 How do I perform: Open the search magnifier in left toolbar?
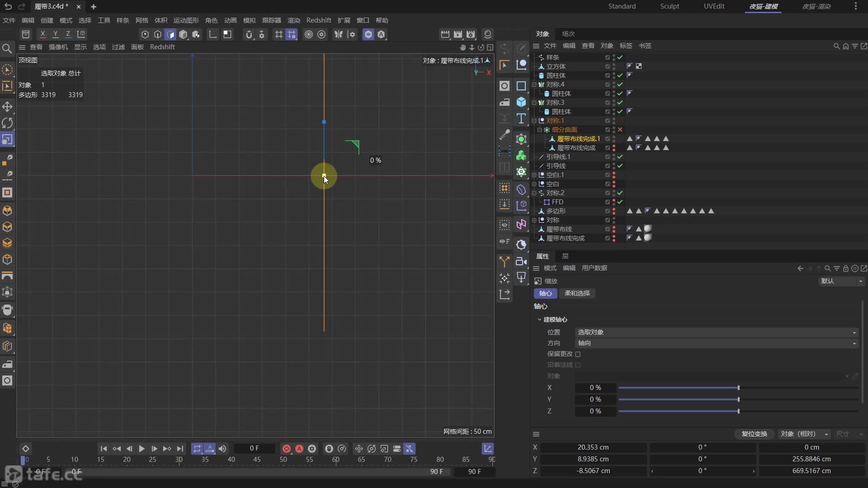click(x=7, y=48)
